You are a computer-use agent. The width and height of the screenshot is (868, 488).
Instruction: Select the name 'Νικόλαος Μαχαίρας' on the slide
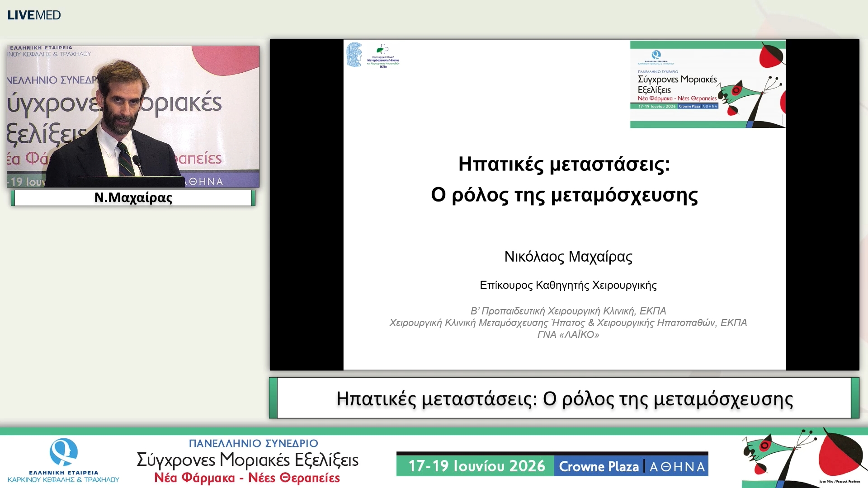coord(568,257)
